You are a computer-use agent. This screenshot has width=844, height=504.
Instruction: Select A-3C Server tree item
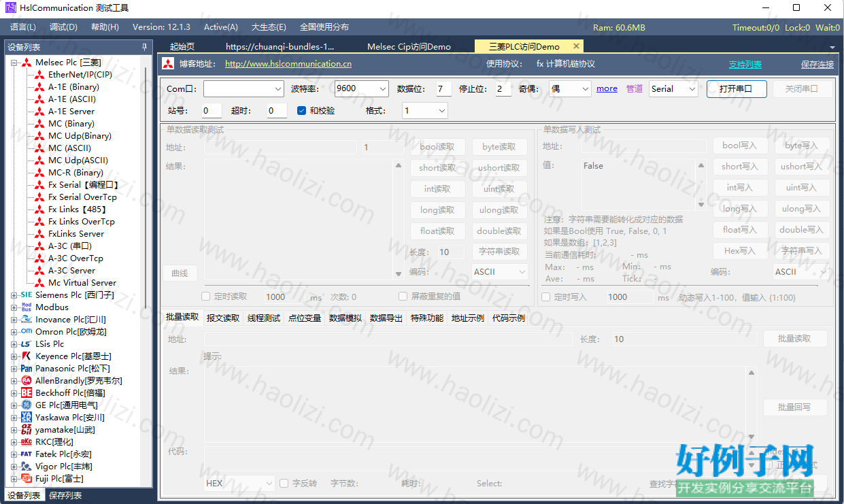(71, 271)
